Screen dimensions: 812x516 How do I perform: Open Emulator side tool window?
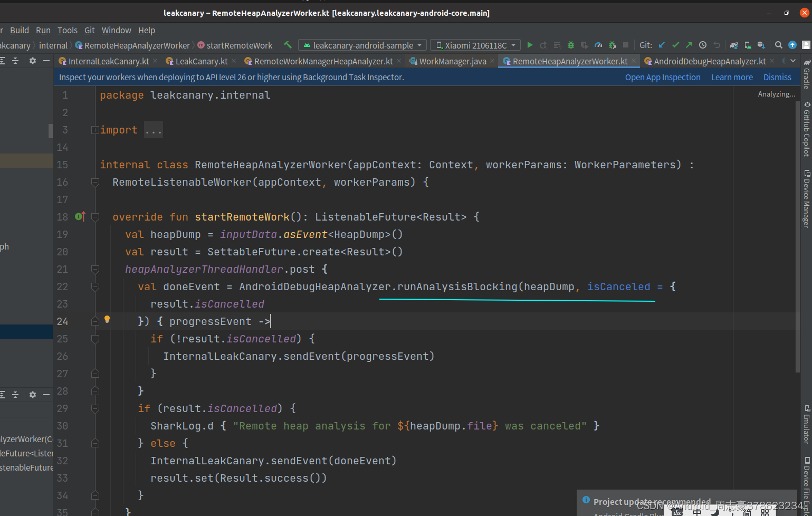806,424
